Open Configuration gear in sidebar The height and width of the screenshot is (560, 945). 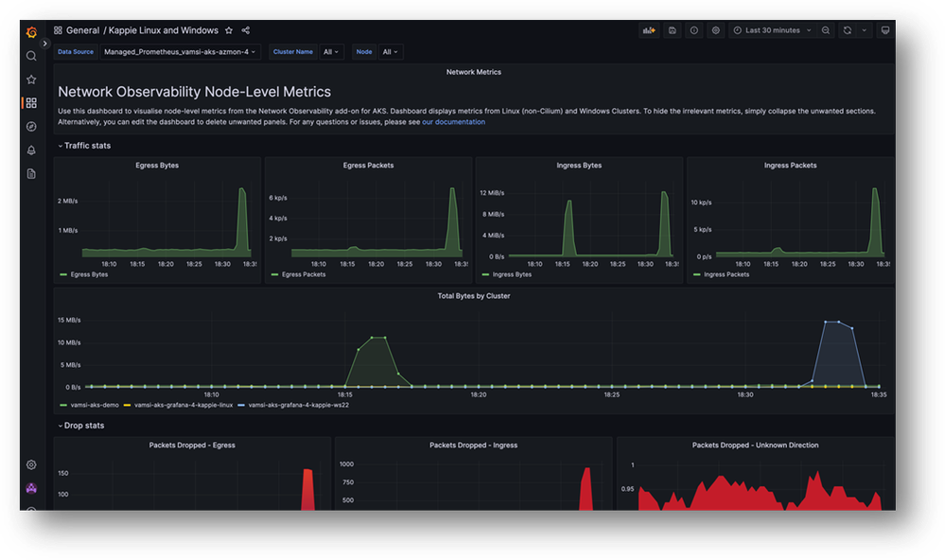tap(31, 464)
